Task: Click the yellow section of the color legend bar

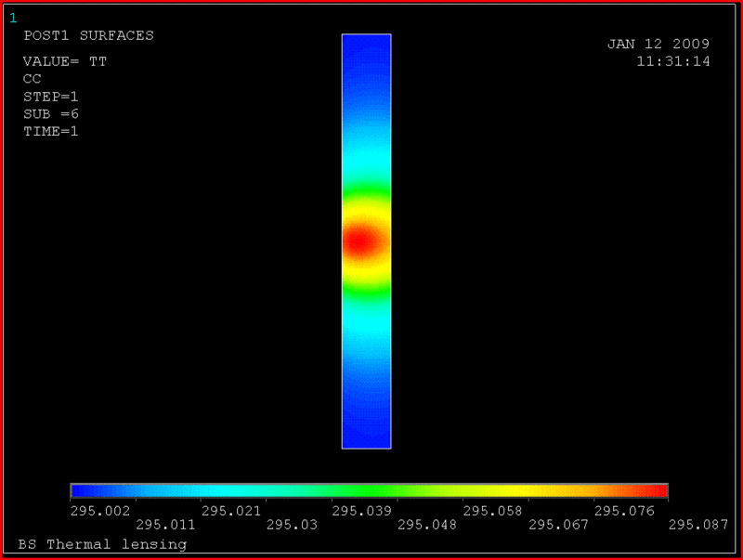Action: 516,490
